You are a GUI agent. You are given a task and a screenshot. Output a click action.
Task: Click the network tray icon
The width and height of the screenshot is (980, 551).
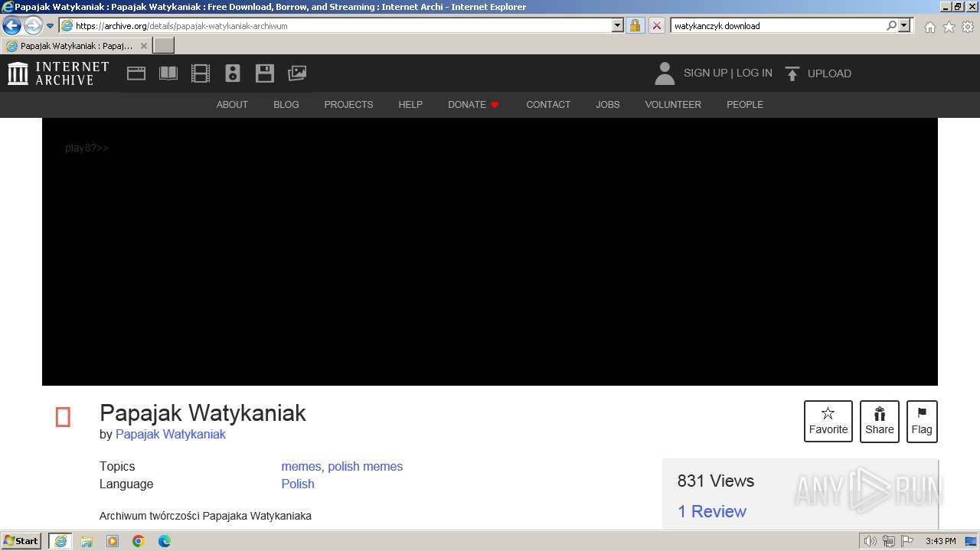889,541
